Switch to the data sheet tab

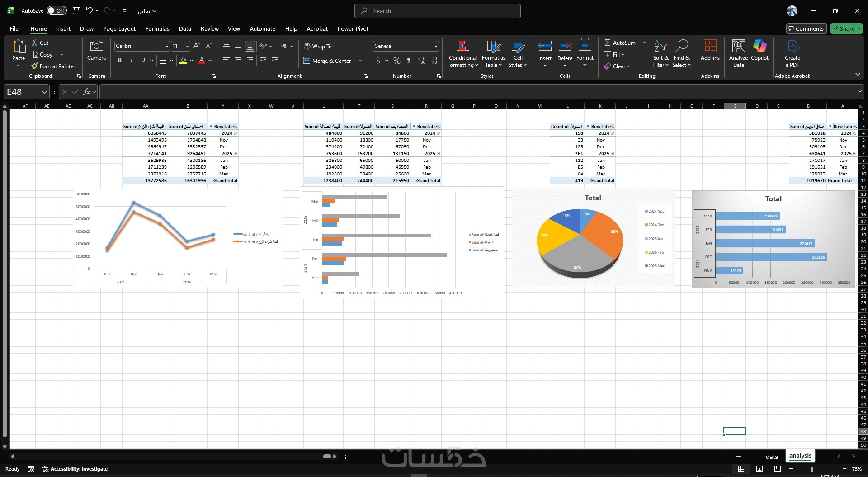point(772,457)
